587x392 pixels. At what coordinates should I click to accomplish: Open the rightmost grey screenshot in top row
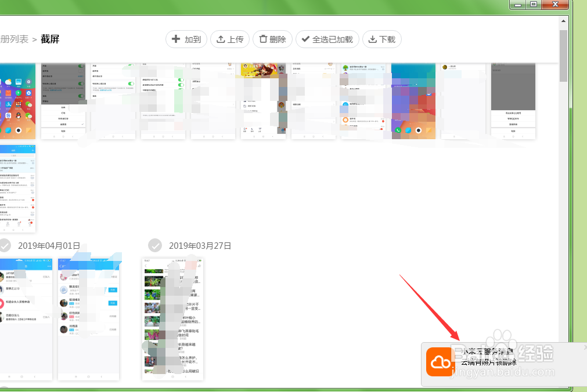513,101
